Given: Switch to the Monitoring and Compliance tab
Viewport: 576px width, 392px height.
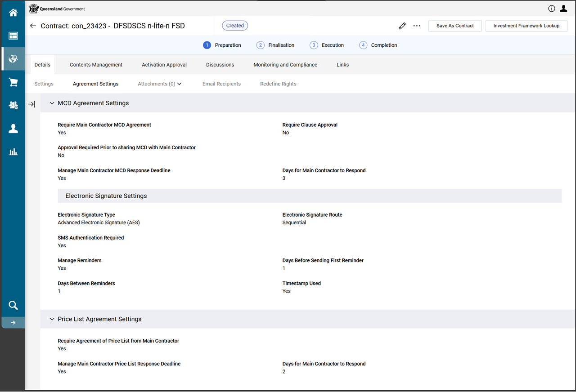Looking at the screenshot, I should tap(285, 64).
